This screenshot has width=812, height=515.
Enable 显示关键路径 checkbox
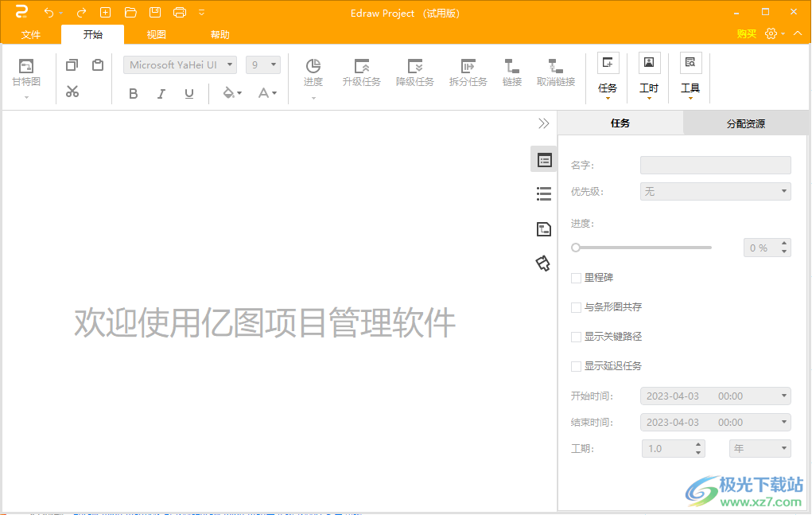pos(576,337)
